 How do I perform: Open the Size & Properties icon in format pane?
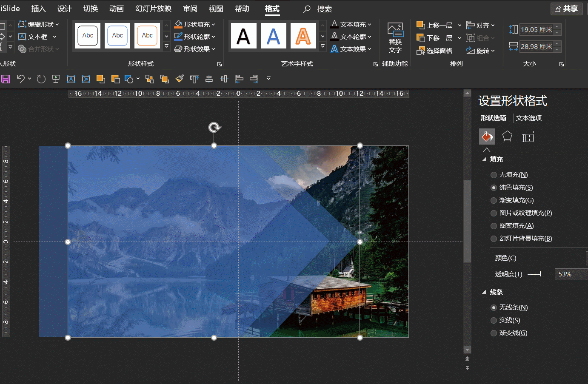528,137
